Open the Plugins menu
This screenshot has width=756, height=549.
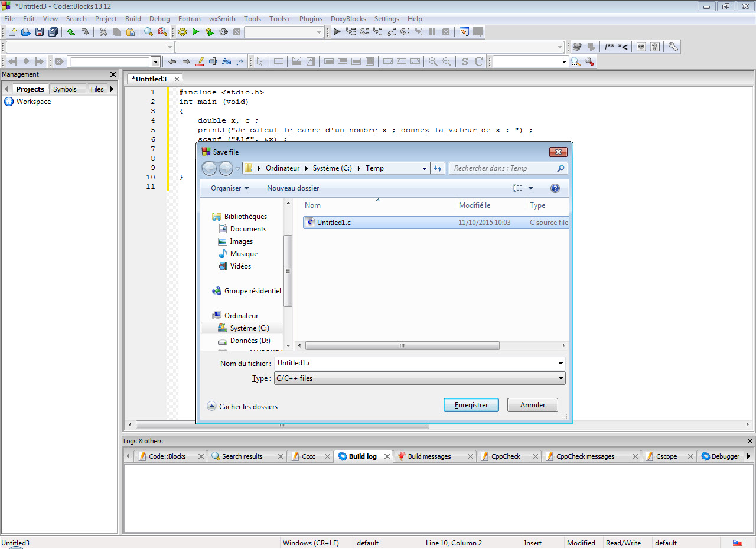pyautogui.click(x=311, y=19)
